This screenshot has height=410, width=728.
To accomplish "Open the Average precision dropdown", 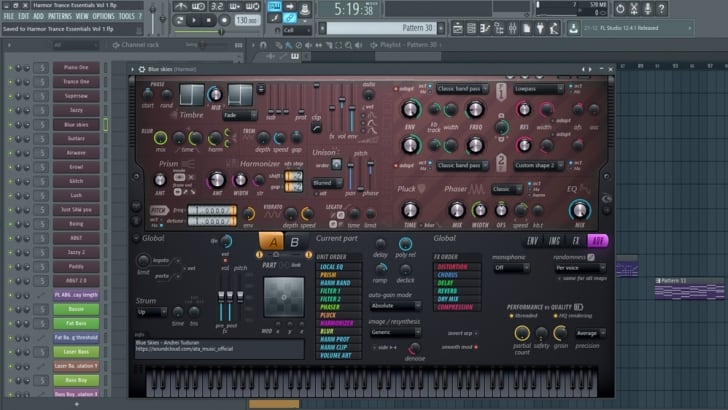I will coord(591,333).
